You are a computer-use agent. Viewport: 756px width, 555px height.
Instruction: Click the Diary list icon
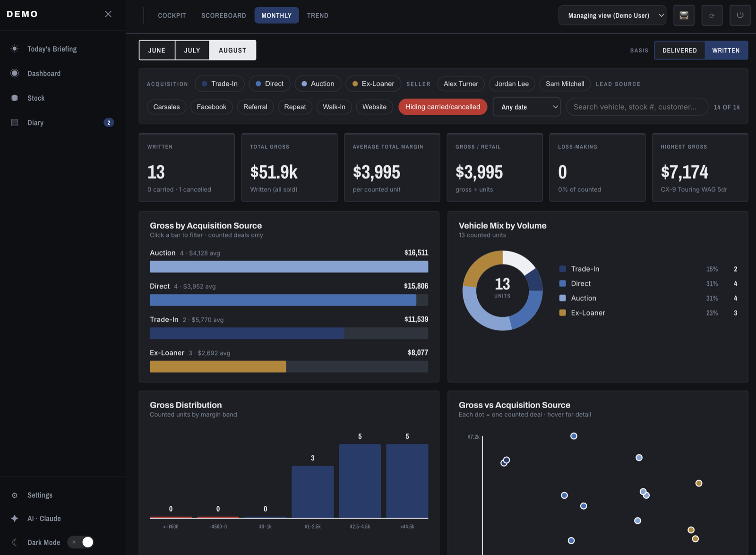click(15, 122)
